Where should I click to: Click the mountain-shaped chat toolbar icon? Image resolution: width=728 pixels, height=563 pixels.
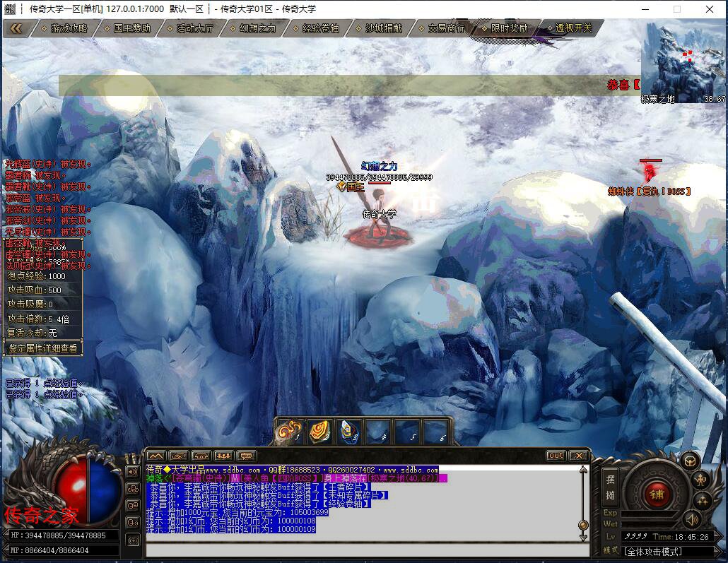click(156, 456)
